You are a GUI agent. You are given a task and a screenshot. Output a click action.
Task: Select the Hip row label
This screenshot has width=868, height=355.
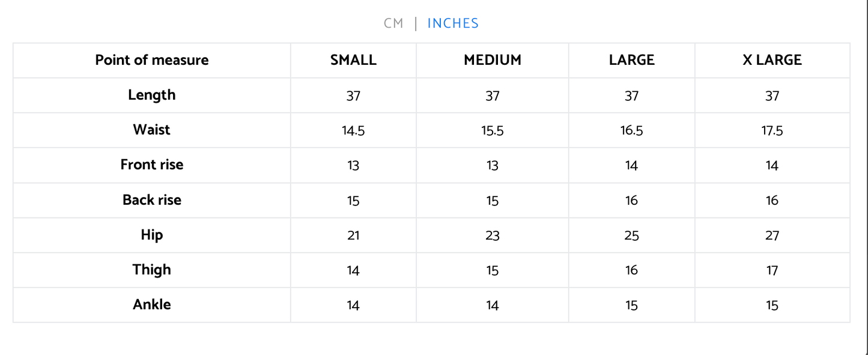(x=152, y=235)
